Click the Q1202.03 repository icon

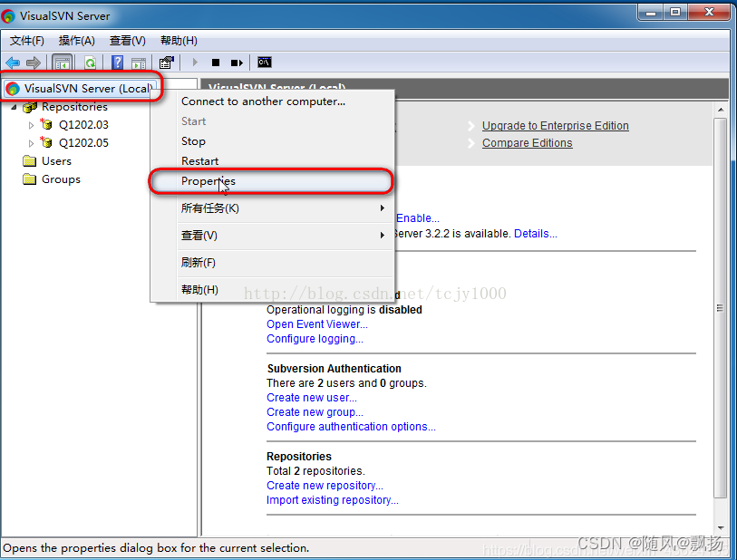click(46, 124)
